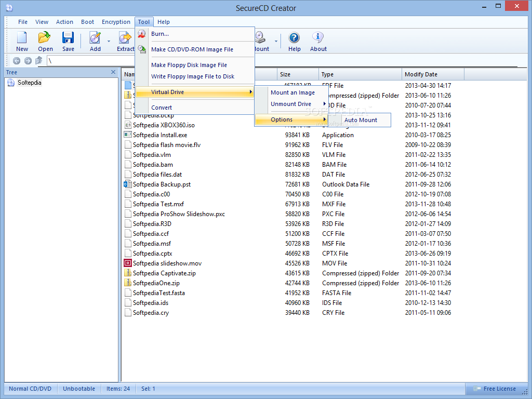Click the Softpedia XBOX360.iso file icon
The height and width of the screenshot is (399, 532).
[128, 125]
